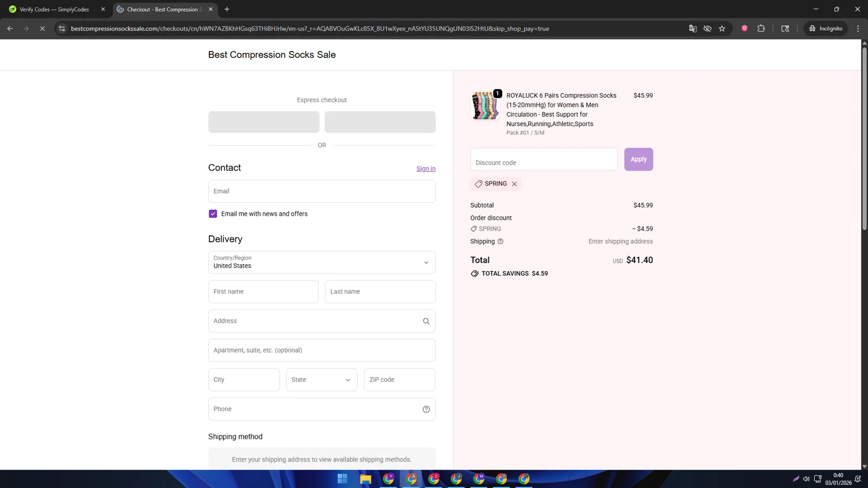The width and height of the screenshot is (868, 488).
Task: Bookmark this page with star icon
Action: point(722,28)
